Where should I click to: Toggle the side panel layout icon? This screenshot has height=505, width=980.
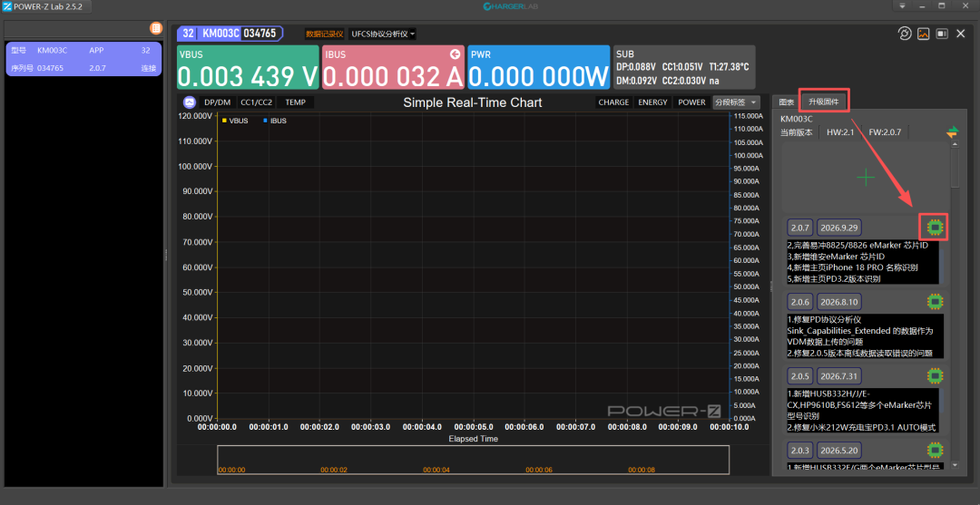pos(942,34)
